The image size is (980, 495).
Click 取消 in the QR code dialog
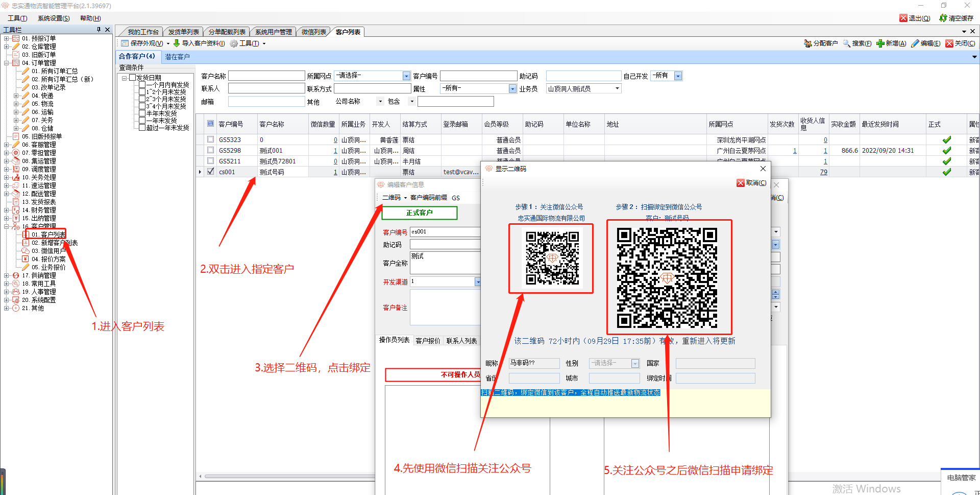click(x=751, y=183)
